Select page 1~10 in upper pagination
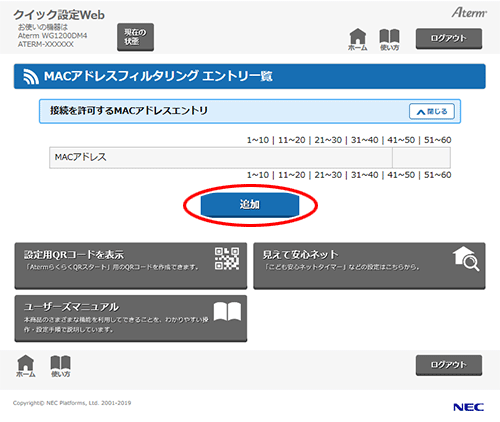The image size is (500, 422). (258, 140)
